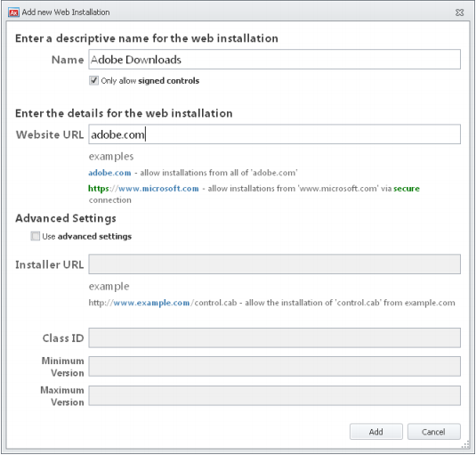Click the Add button
Image resolution: width=476 pixels, height=455 pixels.
click(376, 431)
